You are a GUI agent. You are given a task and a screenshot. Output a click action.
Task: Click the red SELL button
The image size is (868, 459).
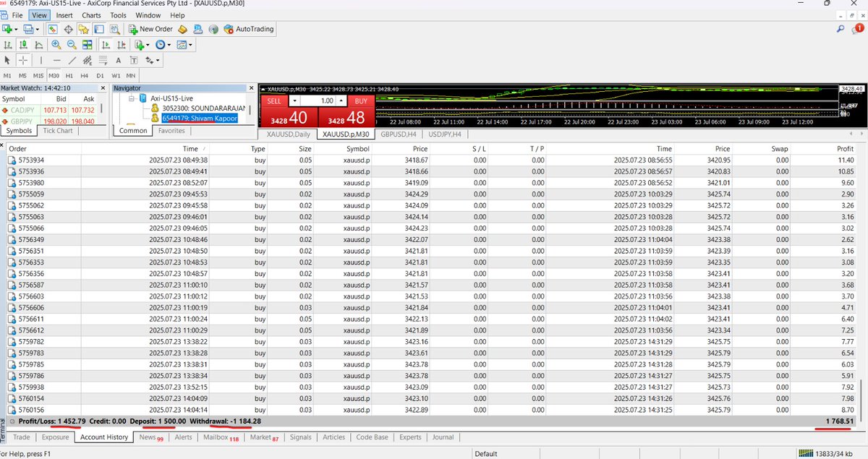pos(274,101)
